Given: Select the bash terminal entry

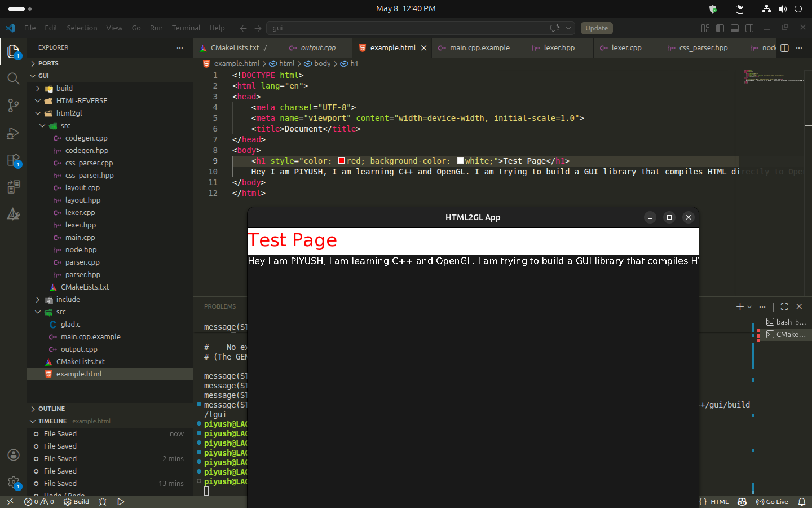Looking at the screenshot, I should 785,322.
